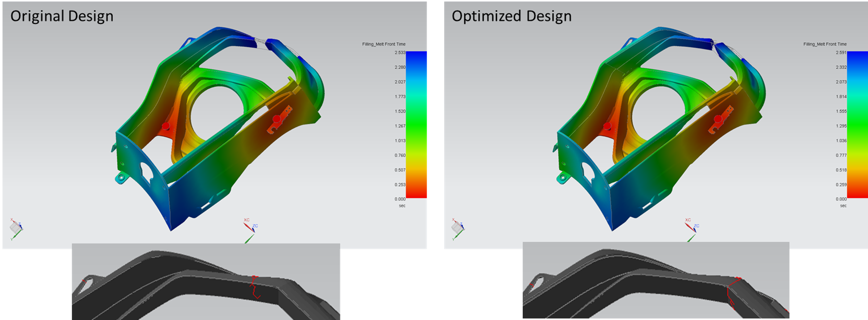The image size is (868, 320).
Task: Click legend value 0.259
Action: 841,184
